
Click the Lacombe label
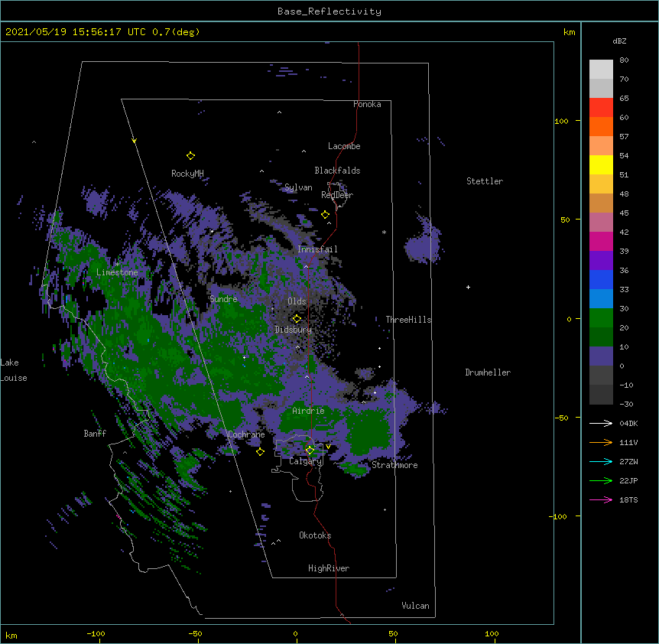click(x=344, y=146)
